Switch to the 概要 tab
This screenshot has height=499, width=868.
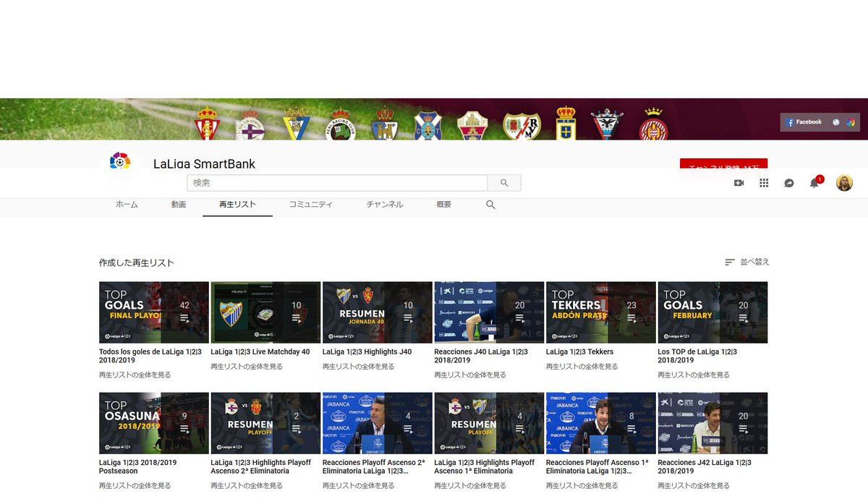tap(444, 205)
